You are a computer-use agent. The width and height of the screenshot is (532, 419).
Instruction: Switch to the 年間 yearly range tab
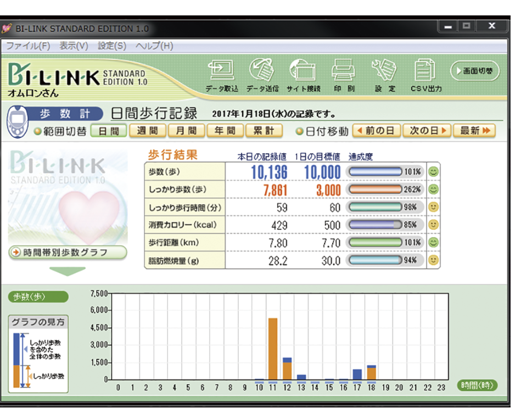point(225,131)
